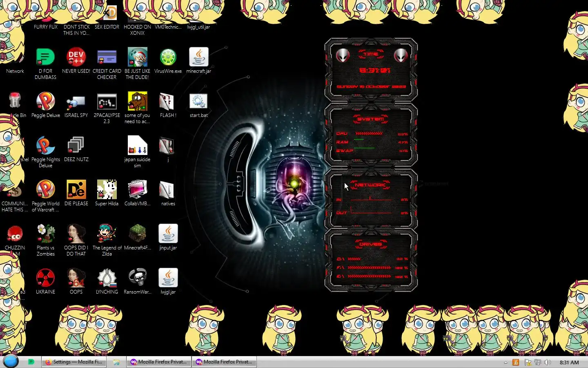Screen dimensions: 588x368
Task: Click the NETWORK widget title
Action: point(370,185)
